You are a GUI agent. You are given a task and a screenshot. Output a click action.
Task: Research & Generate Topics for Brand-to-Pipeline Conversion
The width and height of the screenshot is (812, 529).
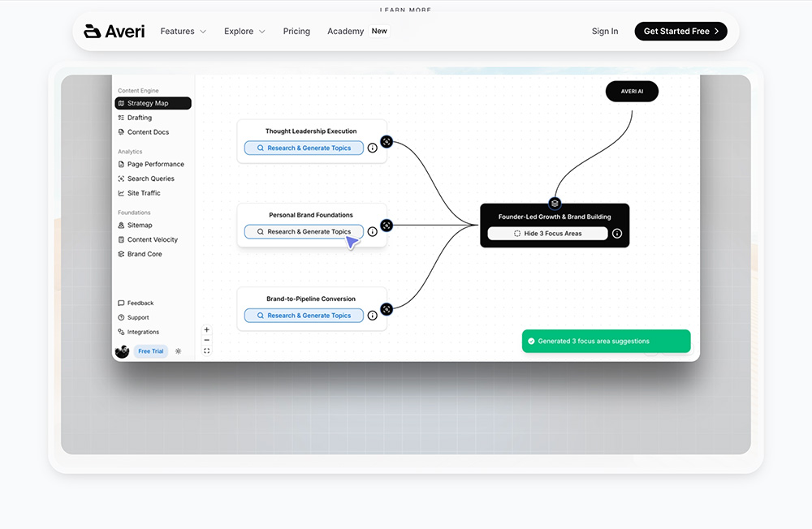tap(304, 316)
